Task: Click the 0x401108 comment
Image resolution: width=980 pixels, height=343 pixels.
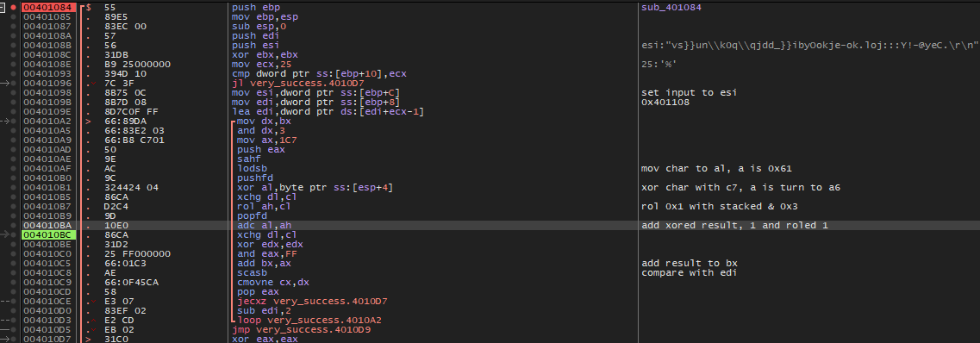Action: (x=666, y=103)
